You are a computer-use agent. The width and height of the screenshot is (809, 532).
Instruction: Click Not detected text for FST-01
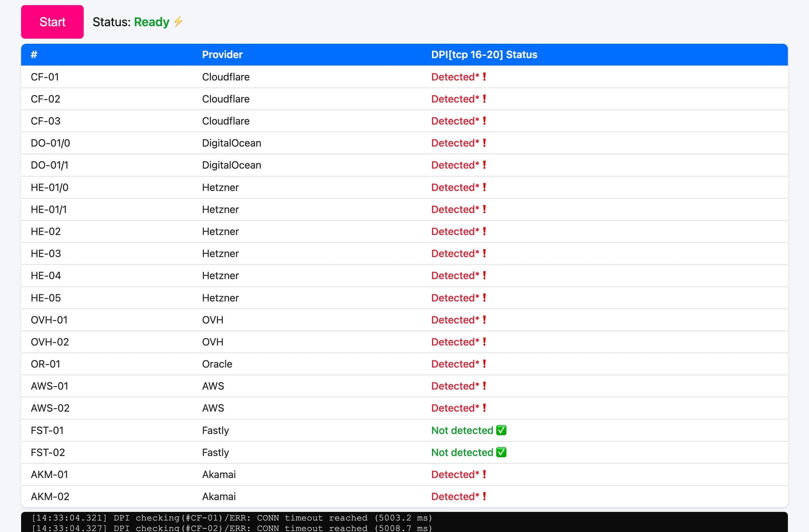(x=462, y=430)
